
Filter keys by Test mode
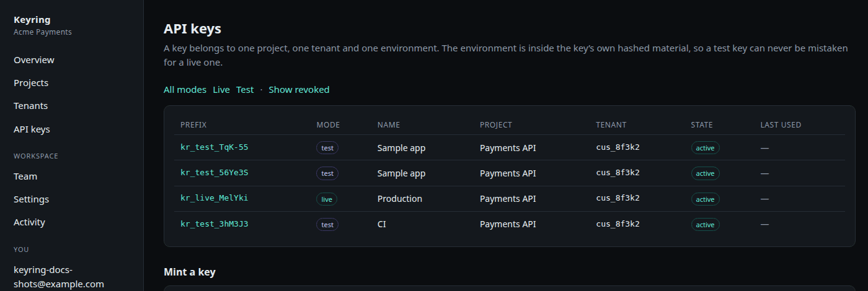[x=245, y=90]
